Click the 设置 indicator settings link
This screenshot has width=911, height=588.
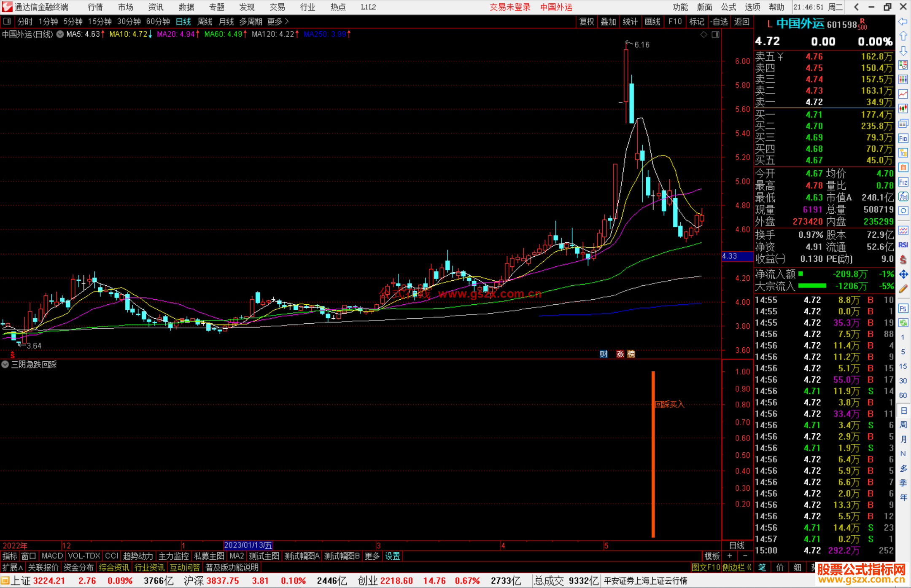coord(392,556)
